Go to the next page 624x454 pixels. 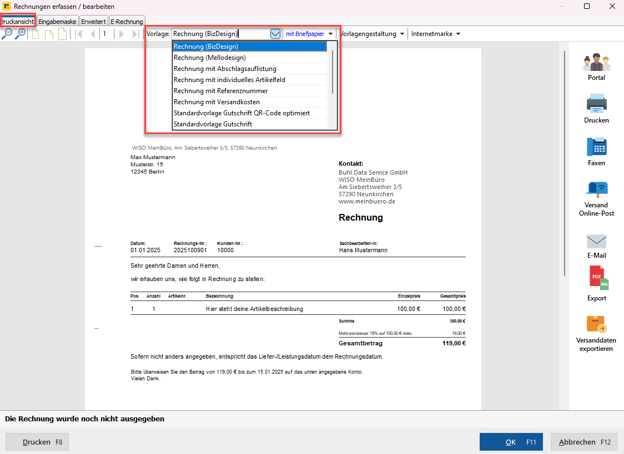(121, 34)
